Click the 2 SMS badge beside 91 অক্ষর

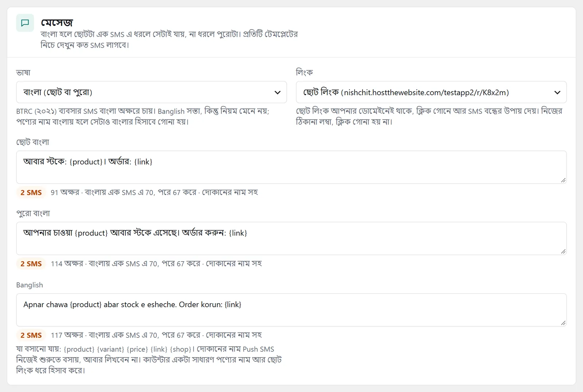31,192
